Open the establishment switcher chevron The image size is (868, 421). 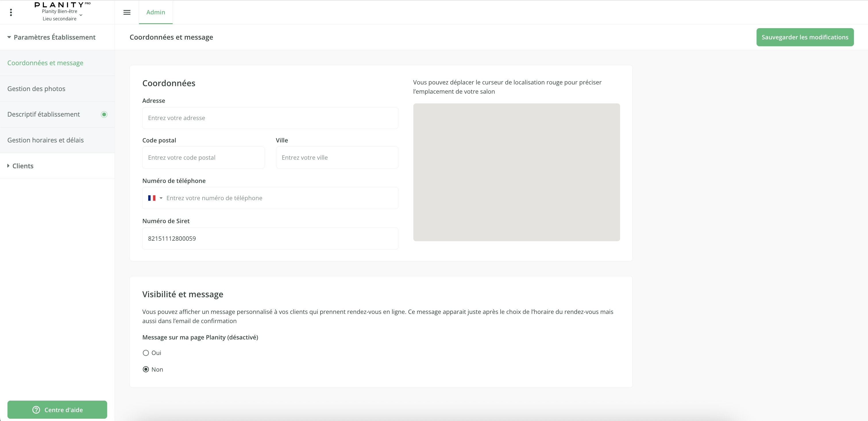coord(81,15)
